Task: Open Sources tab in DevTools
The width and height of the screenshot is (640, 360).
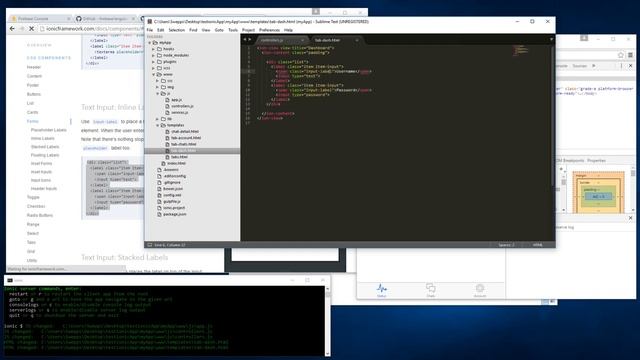Action: click(580, 66)
